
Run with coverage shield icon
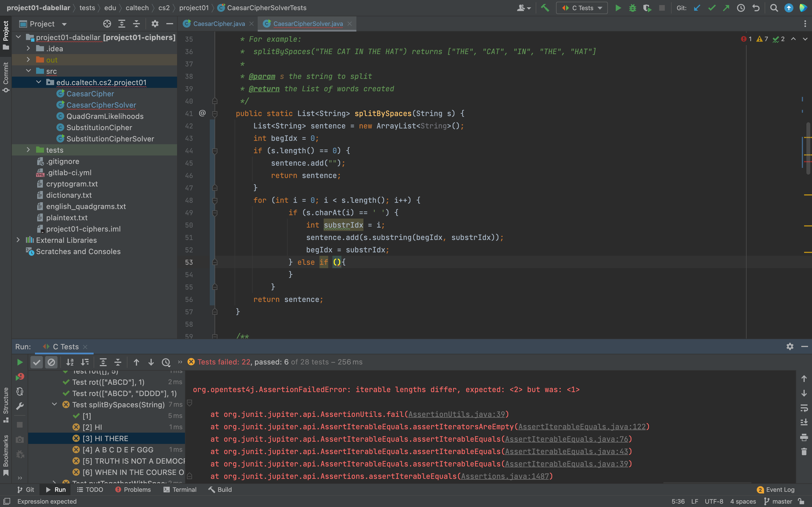click(647, 8)
